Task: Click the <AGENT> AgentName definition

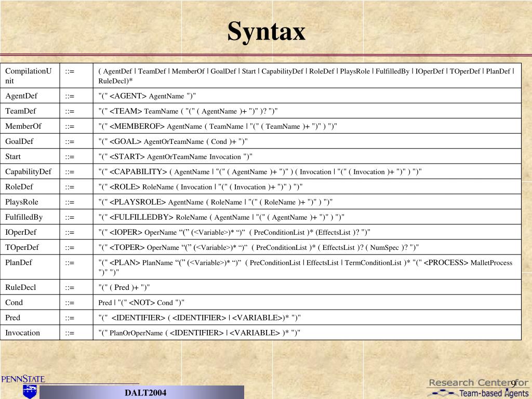Action: point(147,96)
